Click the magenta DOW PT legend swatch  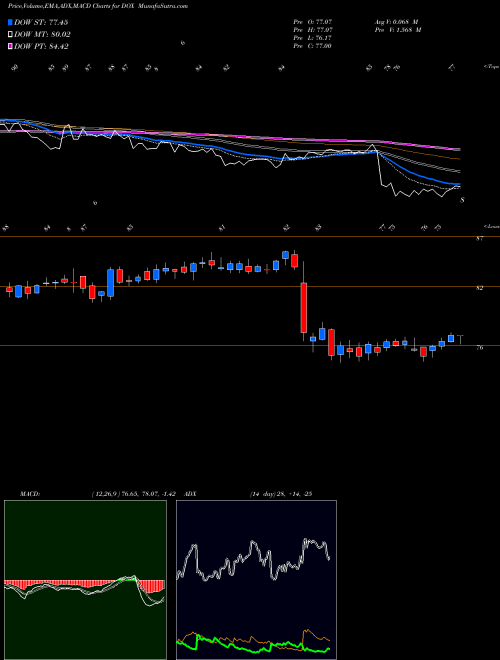click(x=10, y=46)
